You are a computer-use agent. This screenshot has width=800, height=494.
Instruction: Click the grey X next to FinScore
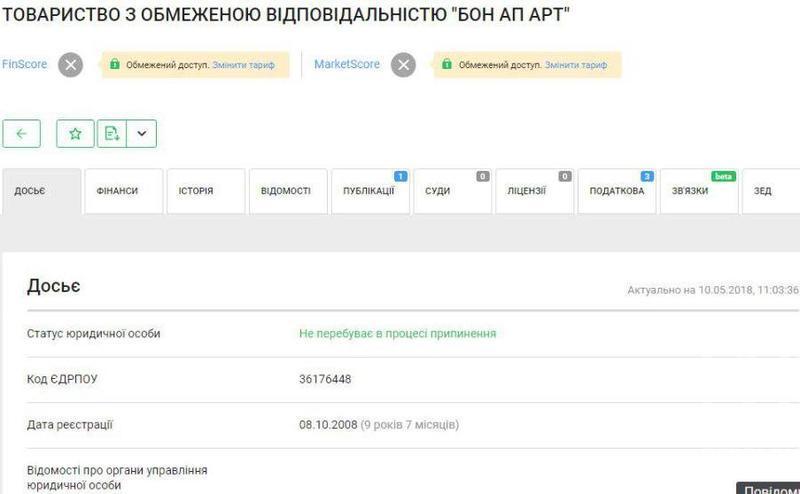point(70,65)
